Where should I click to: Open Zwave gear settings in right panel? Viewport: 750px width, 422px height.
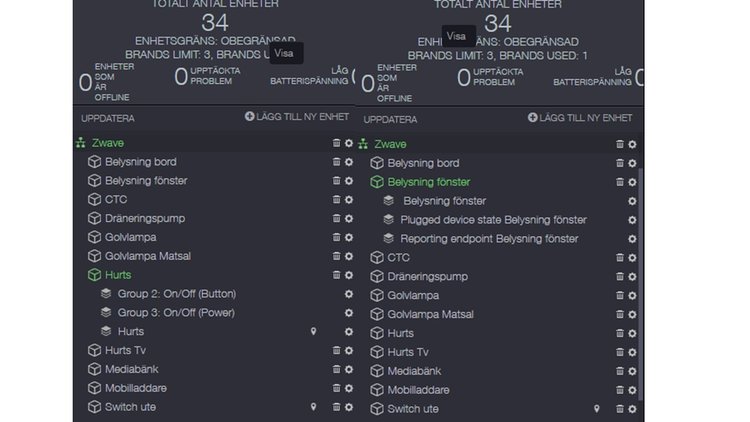pos(632,144)
